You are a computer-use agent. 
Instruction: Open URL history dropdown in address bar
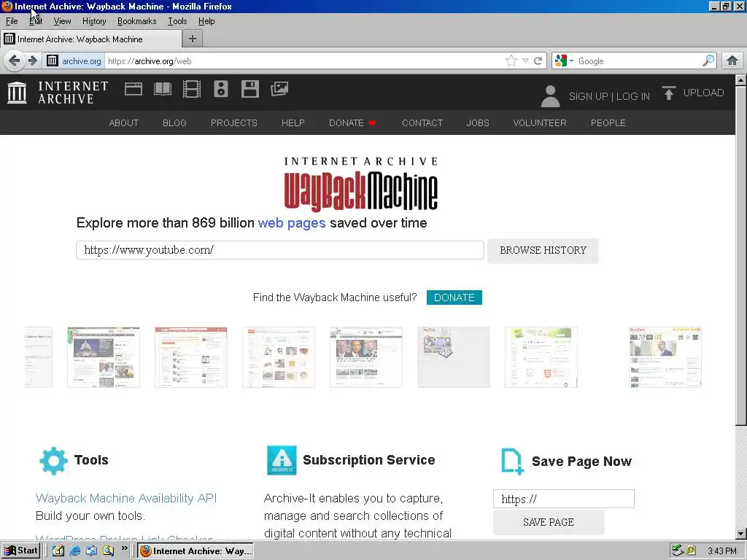pyautogui.click(x=525, y=61)
